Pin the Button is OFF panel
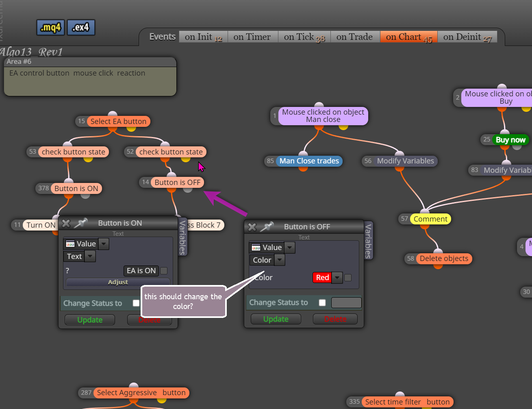 267,226
